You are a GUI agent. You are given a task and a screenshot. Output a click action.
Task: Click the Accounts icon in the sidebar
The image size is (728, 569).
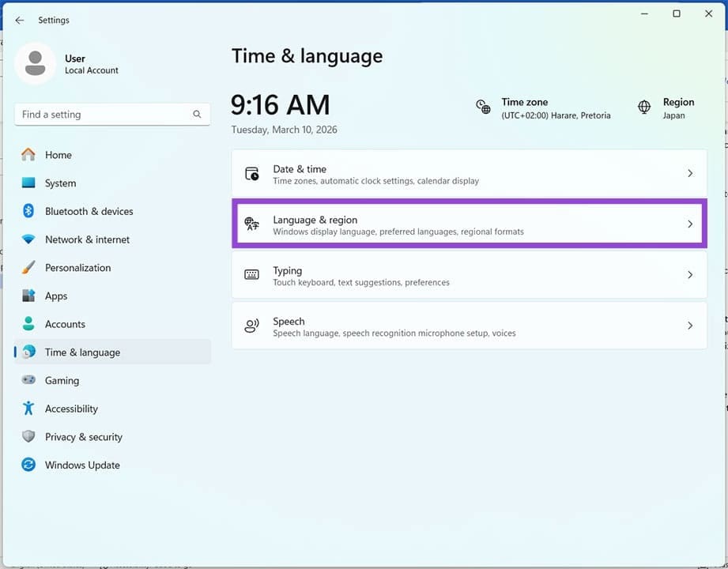click(x=28, y=324)
